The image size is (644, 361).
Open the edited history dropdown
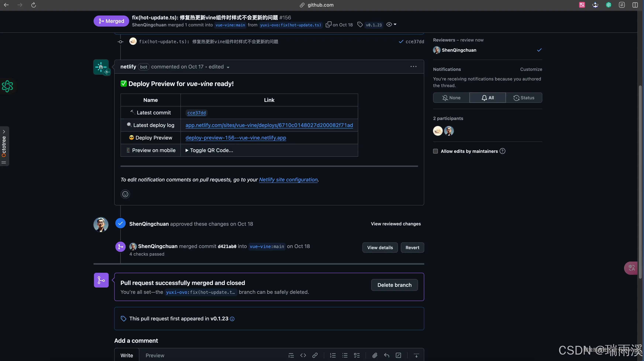[x=219, y=67]
